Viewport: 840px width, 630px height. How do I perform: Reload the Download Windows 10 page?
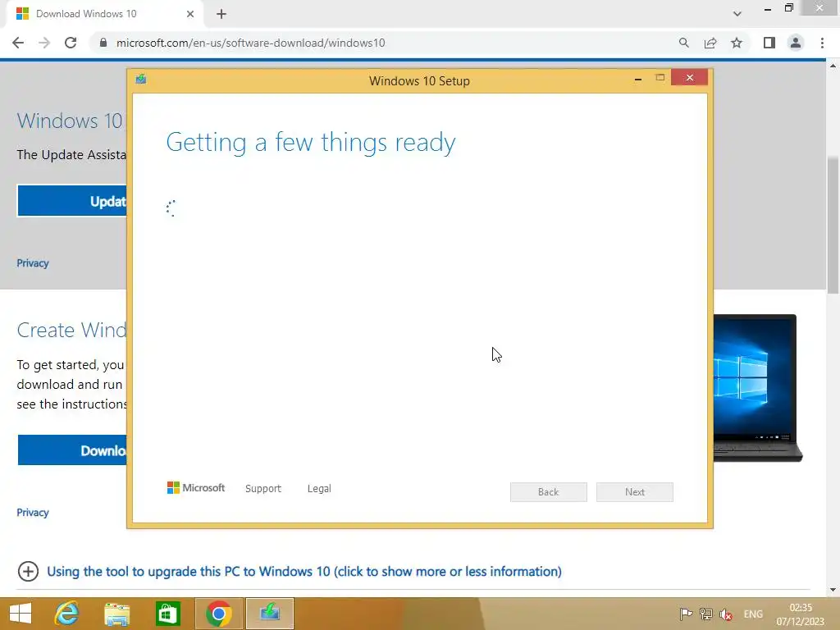(71, 43)
